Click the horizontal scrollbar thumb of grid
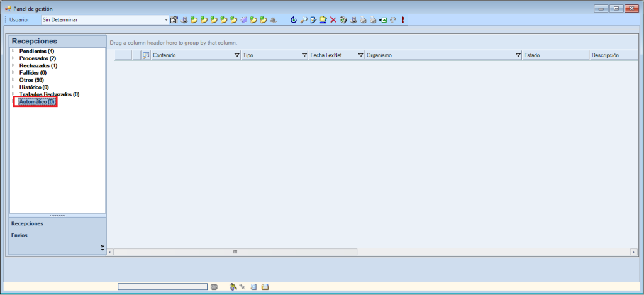The height and width of the screenshot is (295, 644). [235, 252]
